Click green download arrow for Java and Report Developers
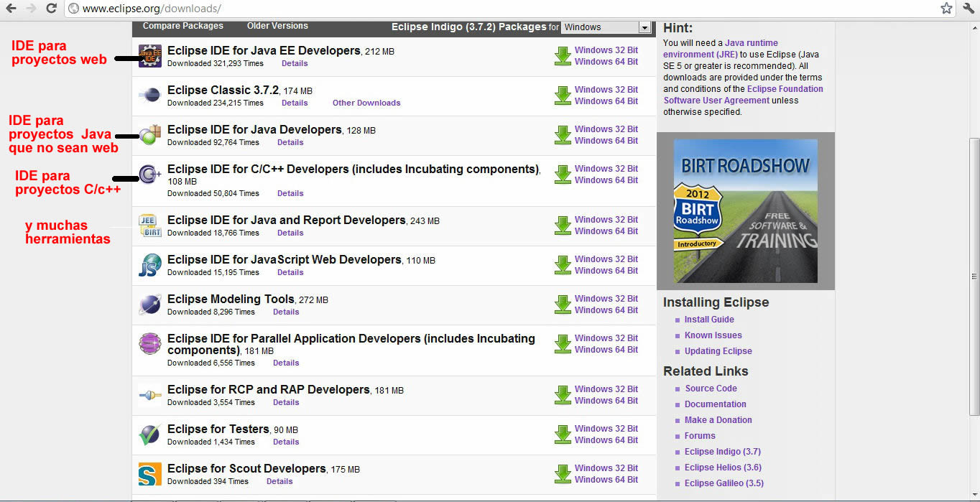The height and width of the screenshot is (502, 980). [x=563, y=226]
